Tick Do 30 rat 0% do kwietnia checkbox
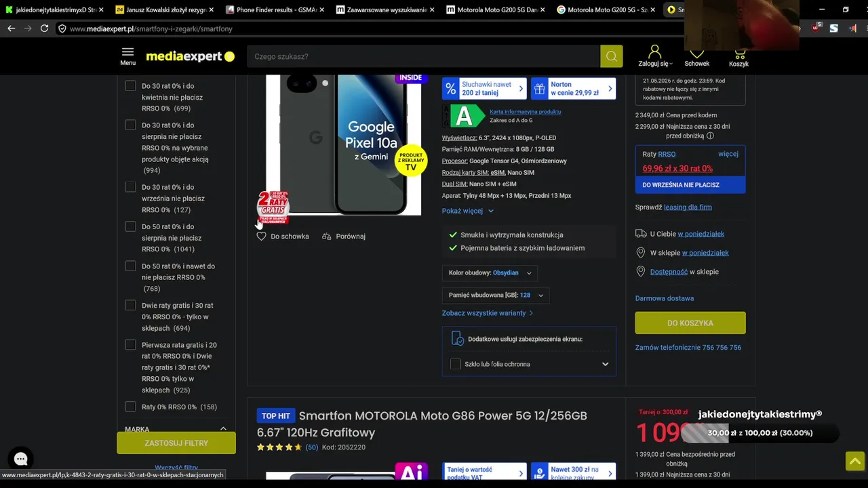Image resolution: width=868 pixels, height=488 pixels. 130,86
